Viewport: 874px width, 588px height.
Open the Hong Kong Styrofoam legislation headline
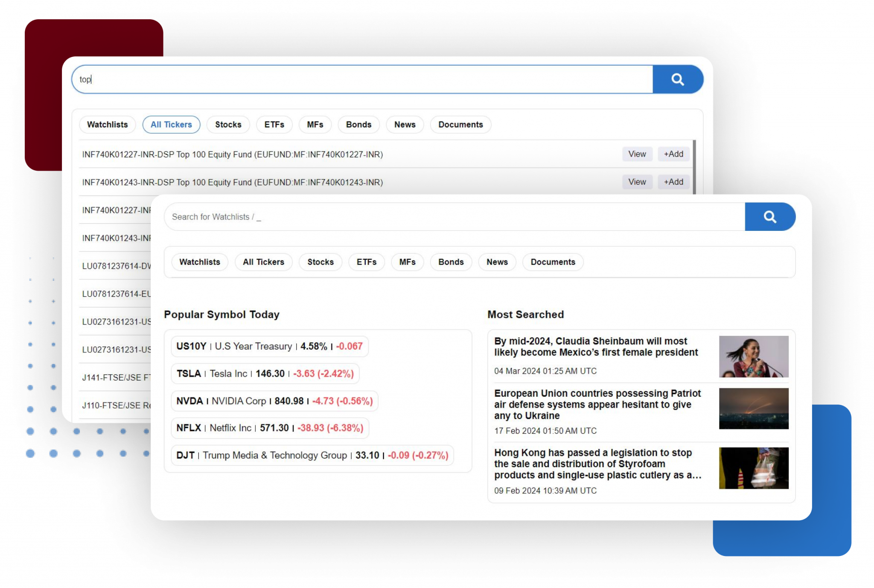(x=597, y=464)
